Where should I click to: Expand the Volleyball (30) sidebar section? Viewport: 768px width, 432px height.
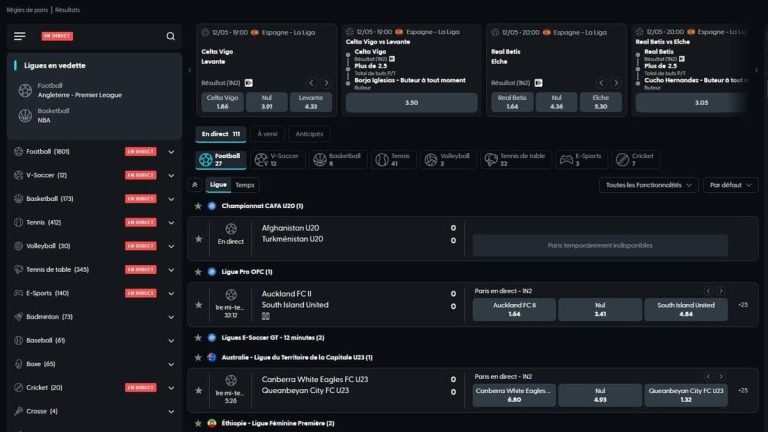[x=171, y=246]
